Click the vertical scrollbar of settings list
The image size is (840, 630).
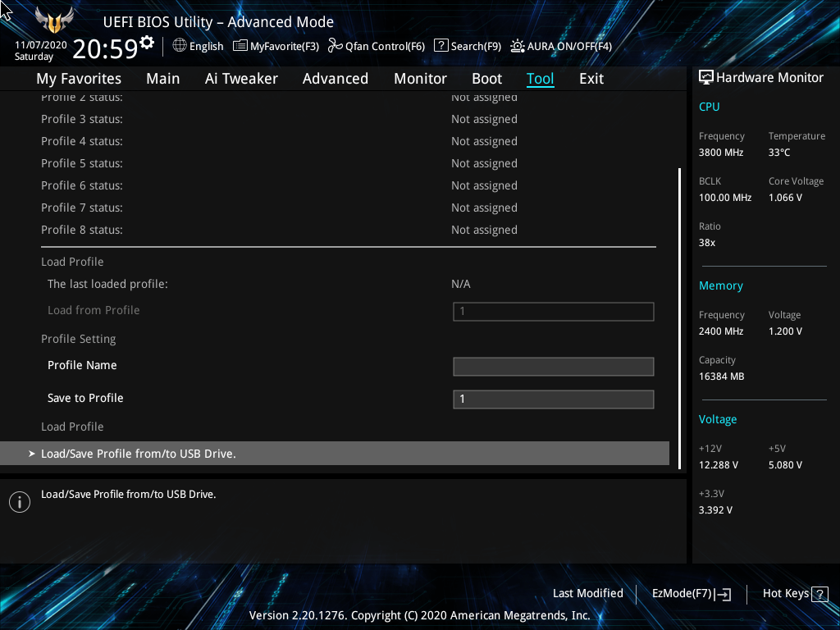(679, 319)
